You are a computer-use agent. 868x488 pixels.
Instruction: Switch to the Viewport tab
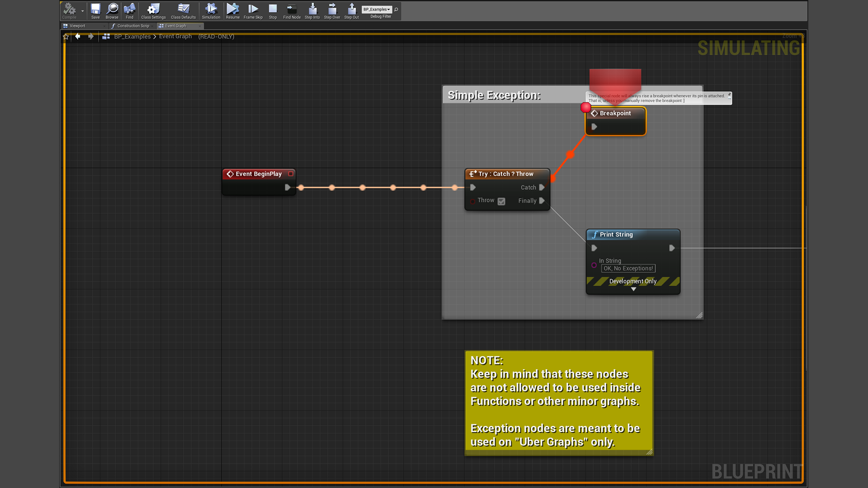[x=77, y=26]
